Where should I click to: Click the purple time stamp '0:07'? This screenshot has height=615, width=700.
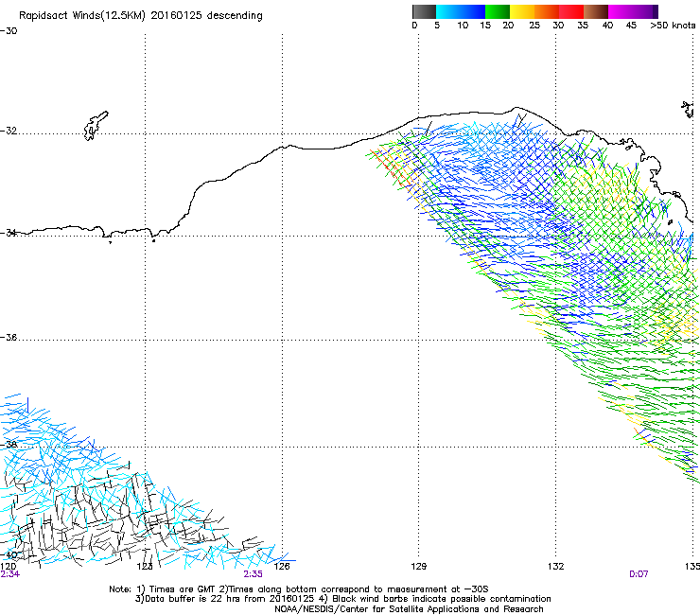[639, 574]
